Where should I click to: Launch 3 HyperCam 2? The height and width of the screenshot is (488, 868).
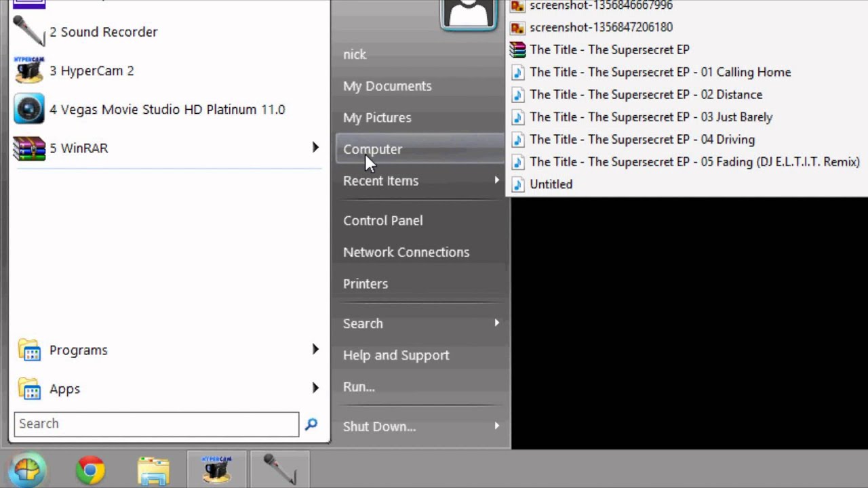[92, 70]
